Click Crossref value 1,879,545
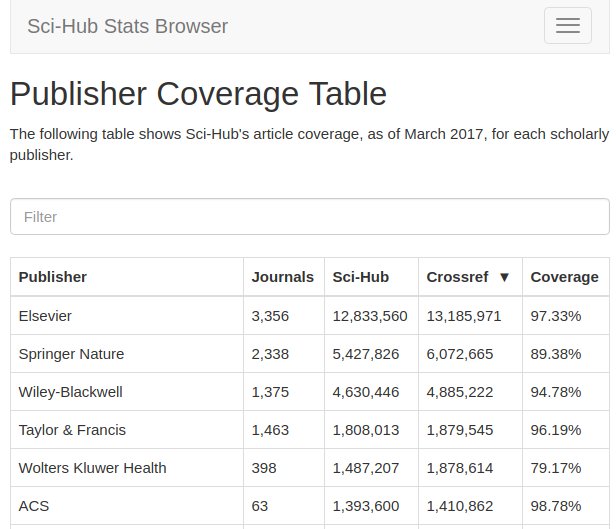 pyautogui.click(x=460, y=430)
